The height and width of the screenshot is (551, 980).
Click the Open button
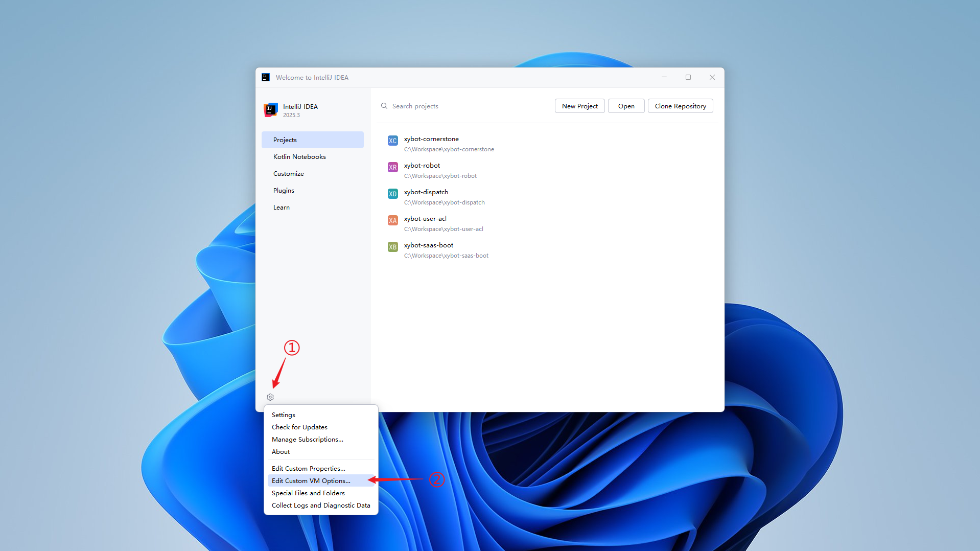pyautogui.click(x=626, y=106)
